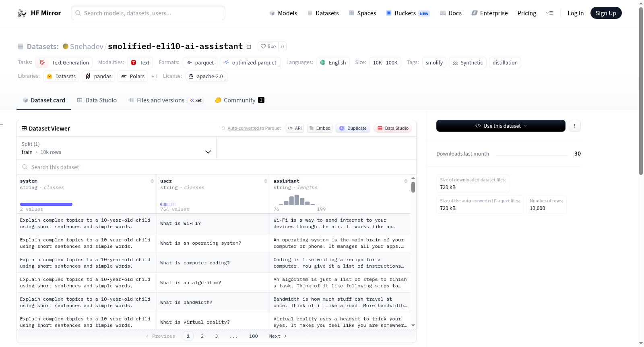Open Enterprise in the top navigation

[x=489, y=13]
